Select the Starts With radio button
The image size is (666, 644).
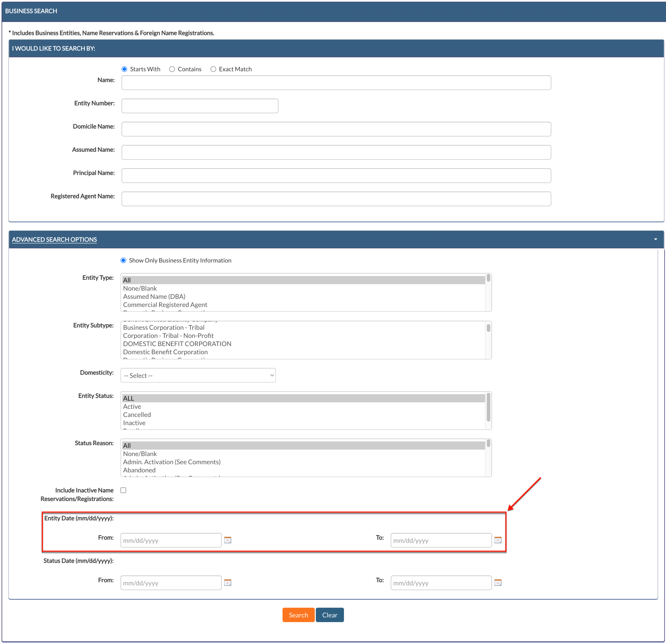click(x=124, y=69)
